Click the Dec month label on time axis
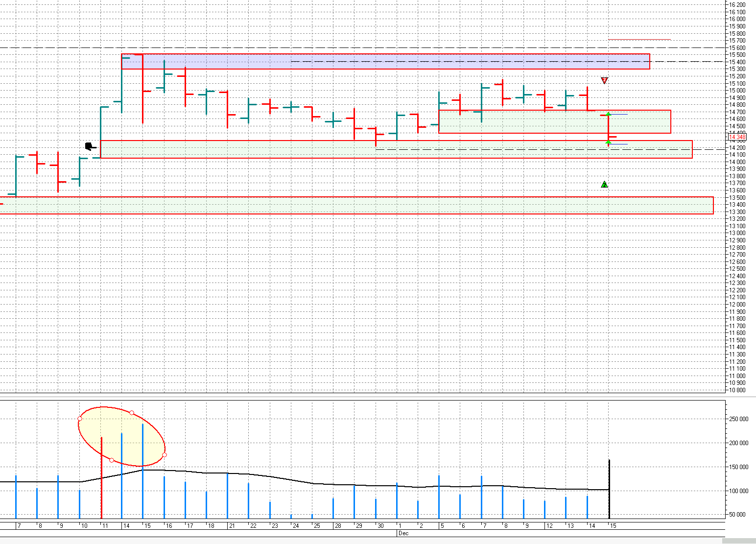 (x=403, y=533)
